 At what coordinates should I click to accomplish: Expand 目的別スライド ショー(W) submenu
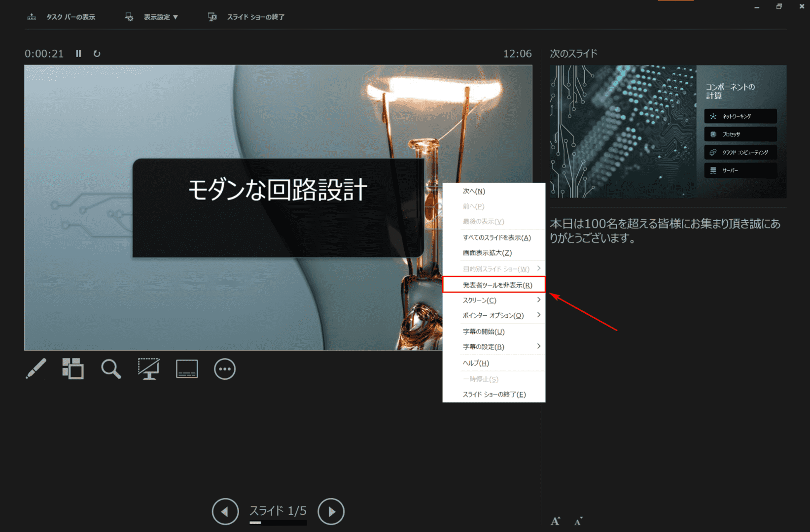click(494, 268)
